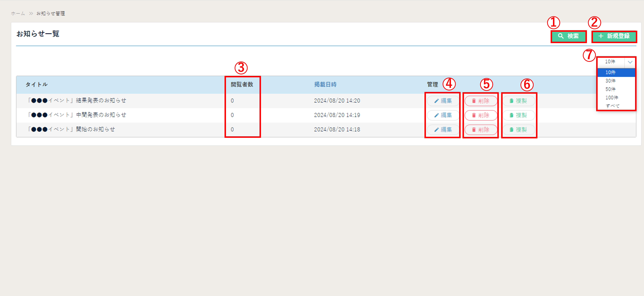Viewport: 644px width, 296px height.
Task: Click pencil edit icon for 中間発表 notice
Action: coord(436,115)
